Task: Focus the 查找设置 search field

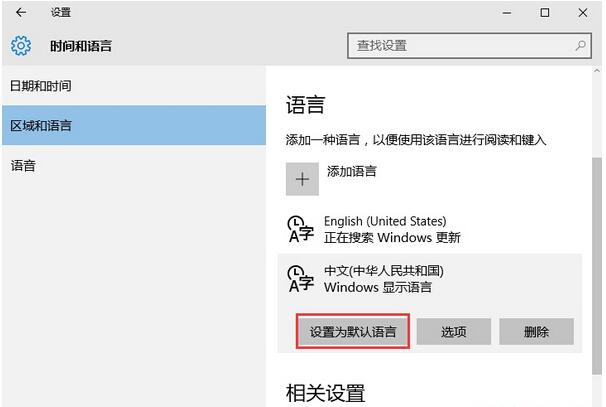Action: click(460, 46)
